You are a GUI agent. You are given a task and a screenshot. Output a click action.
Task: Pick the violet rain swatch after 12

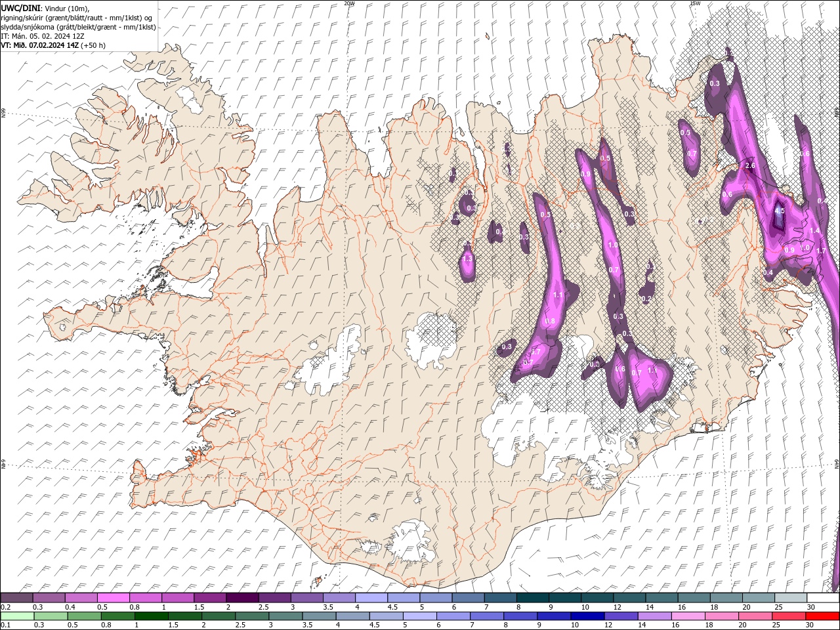(621, 616)
